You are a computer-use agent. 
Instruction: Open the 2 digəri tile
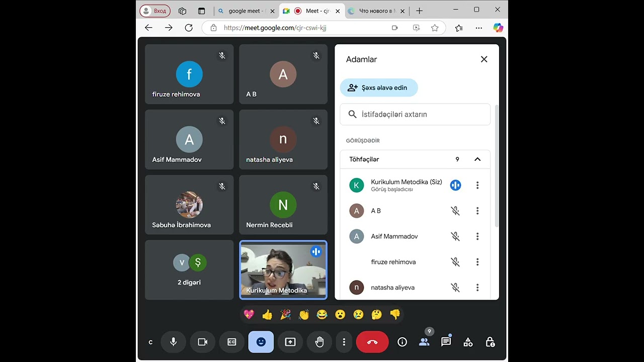(x=189, y=270)
